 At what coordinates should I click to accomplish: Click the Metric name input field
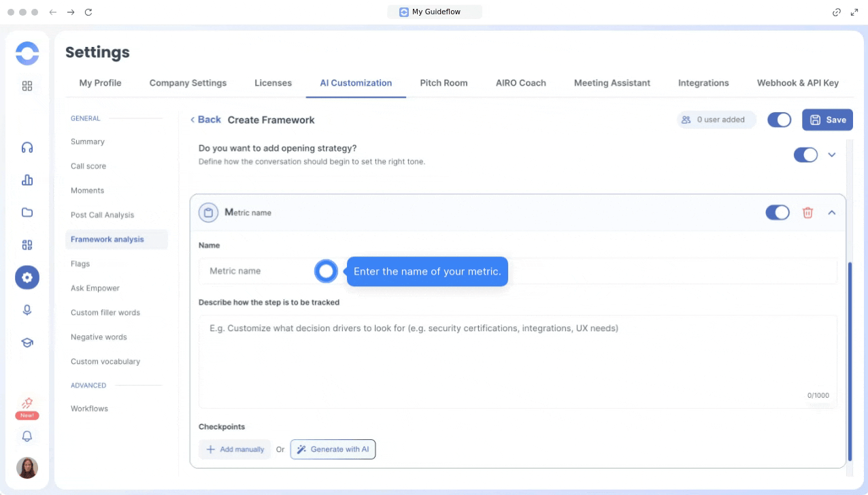point(258,271)
